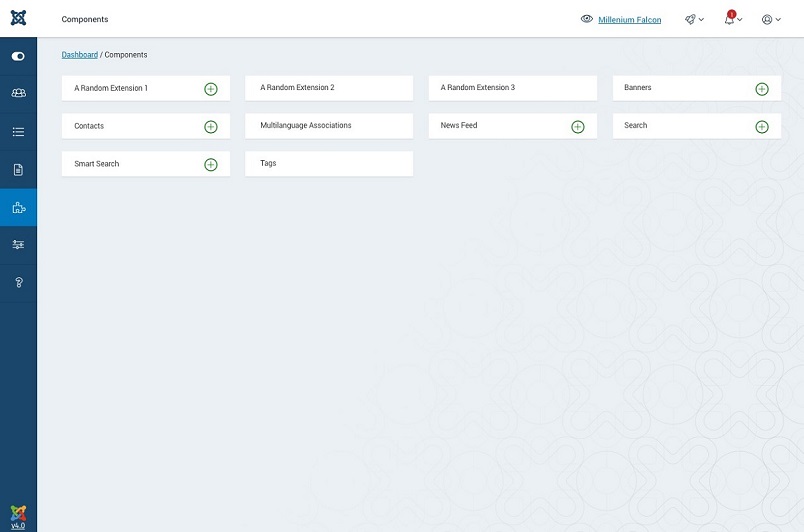
Task: Open the Menus list icon in sidebar
Action: click(x=18, y=131)
